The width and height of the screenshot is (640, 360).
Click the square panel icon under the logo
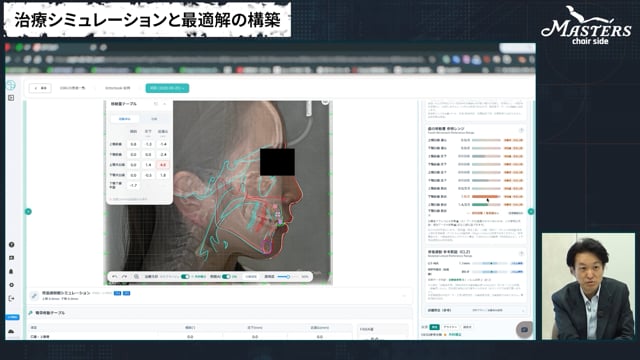pos(11,98)
